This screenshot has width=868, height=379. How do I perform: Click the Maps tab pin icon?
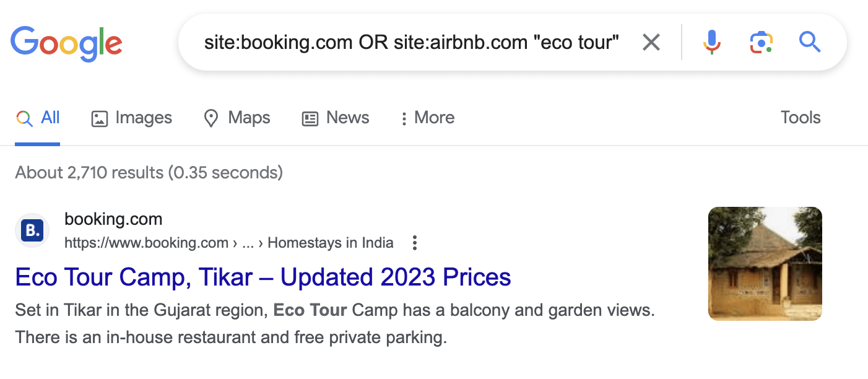[x=211, y=118]
